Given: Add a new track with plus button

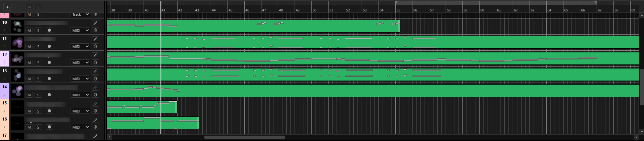Looking at the screenshot, I should tap(7, 7).
